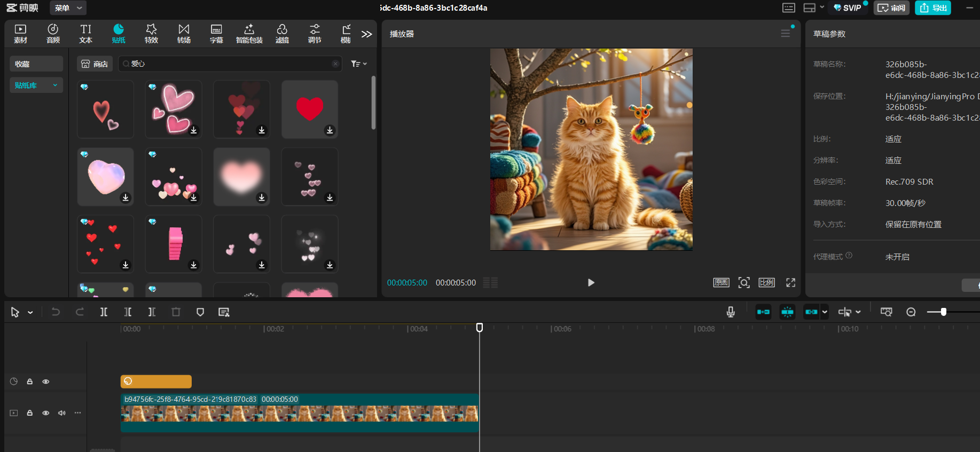Click the add marker shield icon
Viewport: 980px width, 452px height.
click(200, 312)
